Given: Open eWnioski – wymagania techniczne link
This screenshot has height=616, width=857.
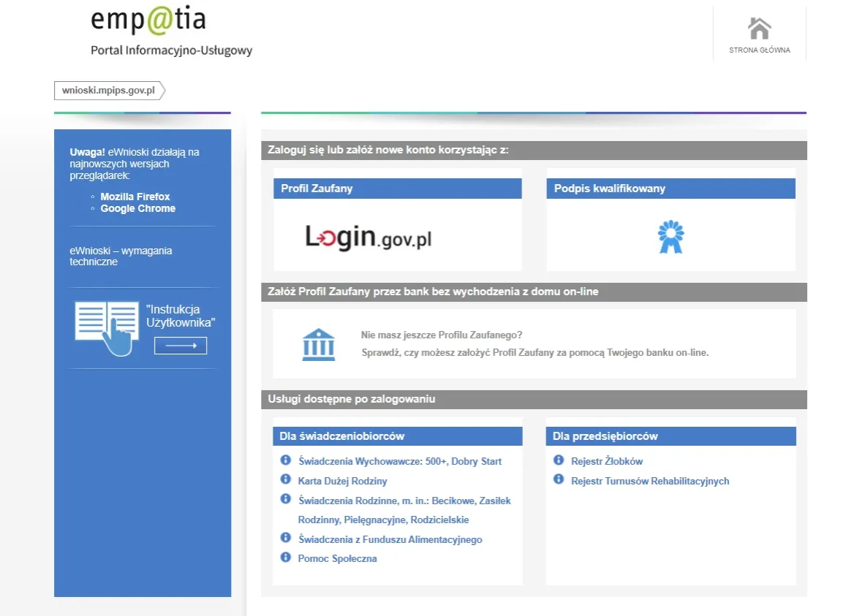Looking at the screenshot, I should tap(121, 256).
